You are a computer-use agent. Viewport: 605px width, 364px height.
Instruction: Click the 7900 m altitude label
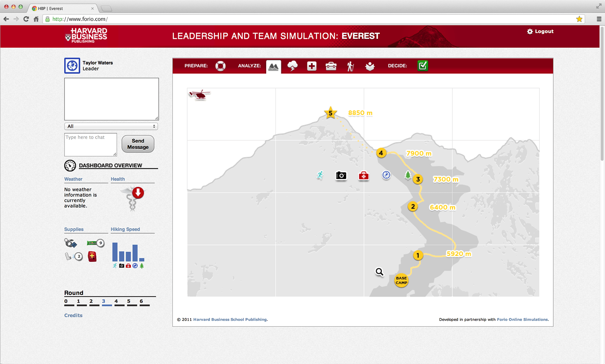(x=419, y=153)
